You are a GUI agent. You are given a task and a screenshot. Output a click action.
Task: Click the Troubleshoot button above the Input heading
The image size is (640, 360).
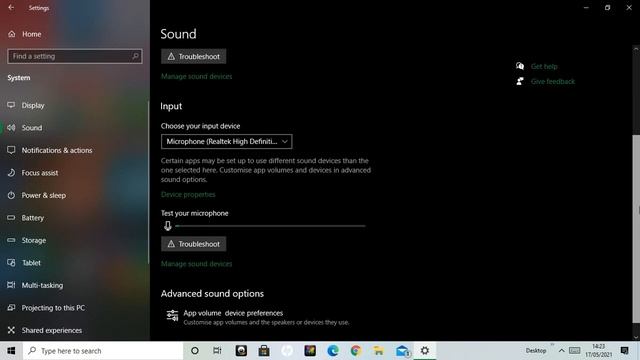pos(193,56)
